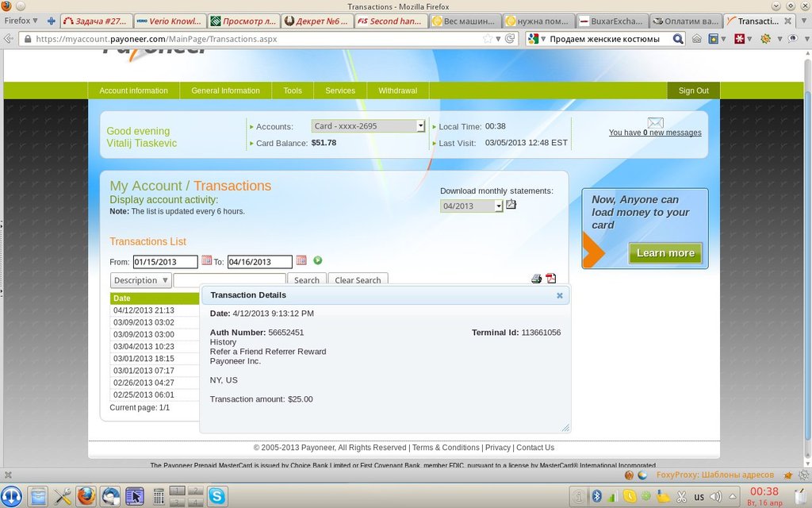
Task: Open the To date calendar picker
Action: (x=301, y=260)
